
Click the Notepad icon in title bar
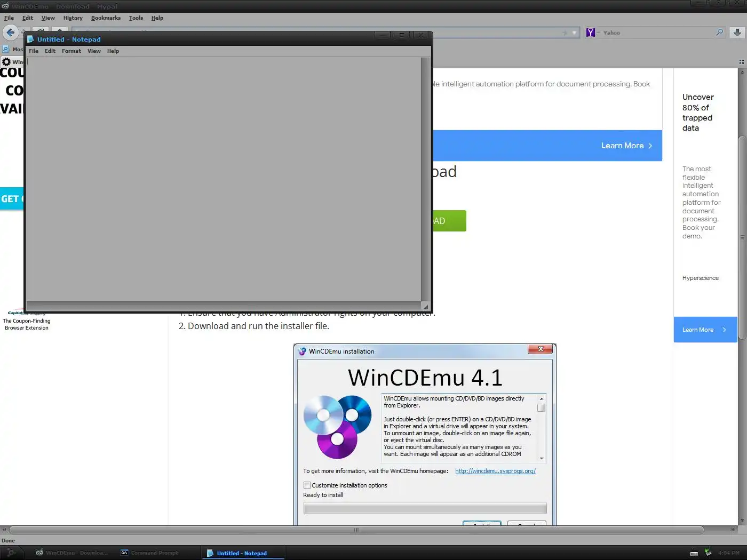[30, 39]
